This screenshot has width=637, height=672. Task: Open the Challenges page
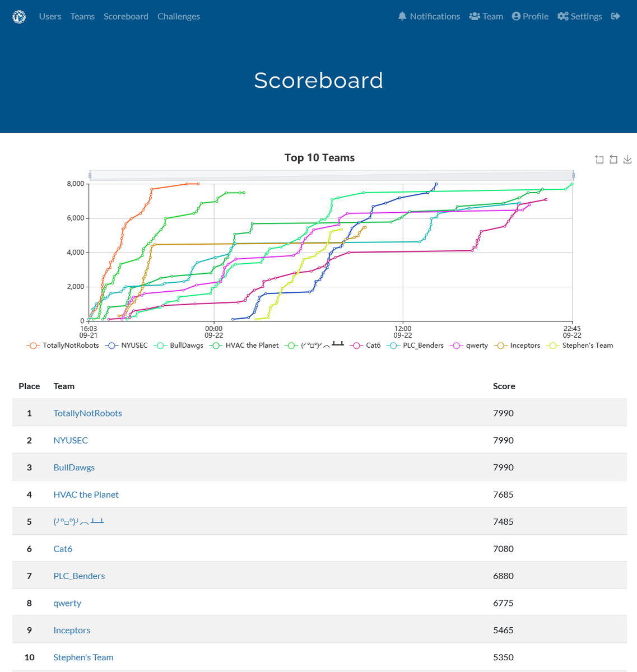(x=179, y=16)
